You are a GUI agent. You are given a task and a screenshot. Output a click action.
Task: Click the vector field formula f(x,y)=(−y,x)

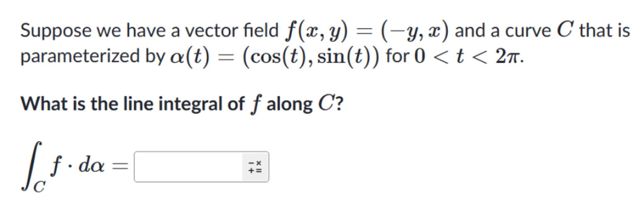(367, 31)
